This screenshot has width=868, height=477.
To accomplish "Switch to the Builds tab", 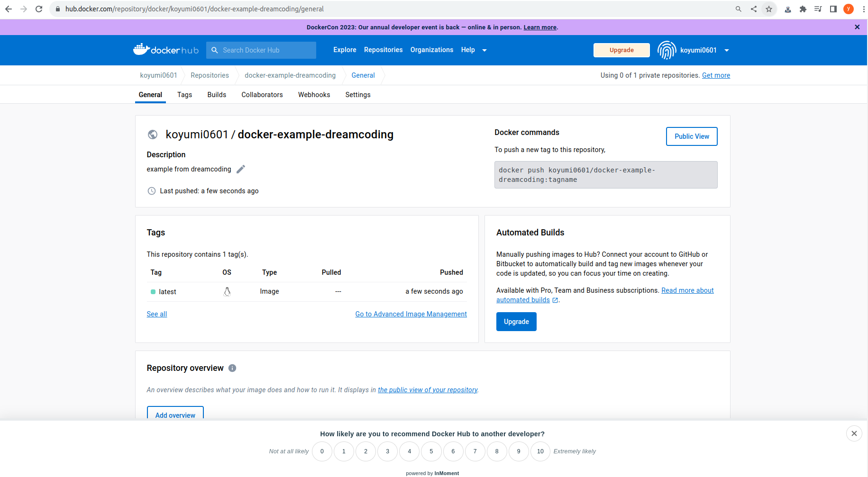I will point(217,95).
